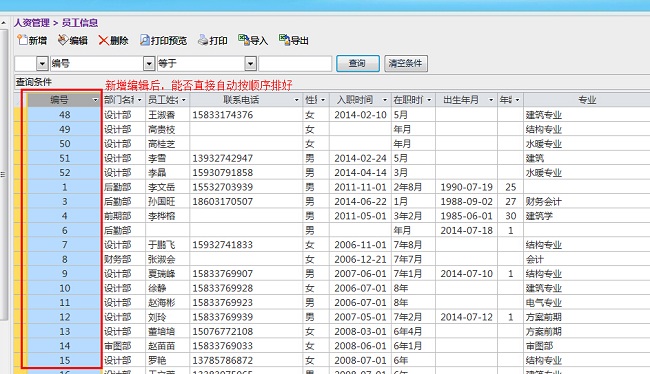Click the 查询 (query) button
The height and width of the screenshot is (374, 650).
click(x=357, y=63)
